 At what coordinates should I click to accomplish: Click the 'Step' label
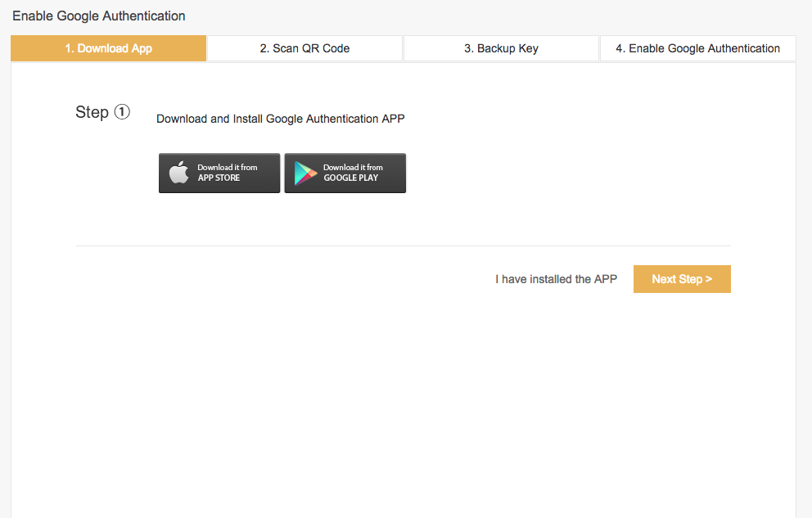pos(92,112)
